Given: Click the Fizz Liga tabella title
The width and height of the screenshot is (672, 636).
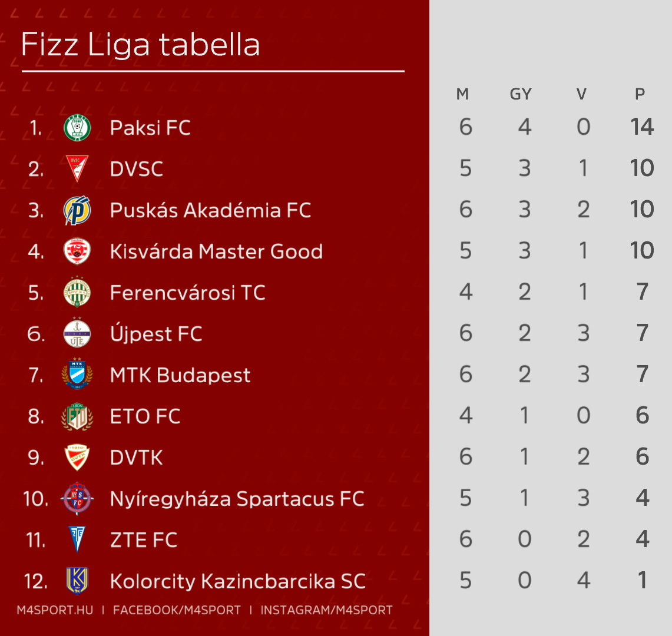Looking at the screenshot, I should pos(141,44).
